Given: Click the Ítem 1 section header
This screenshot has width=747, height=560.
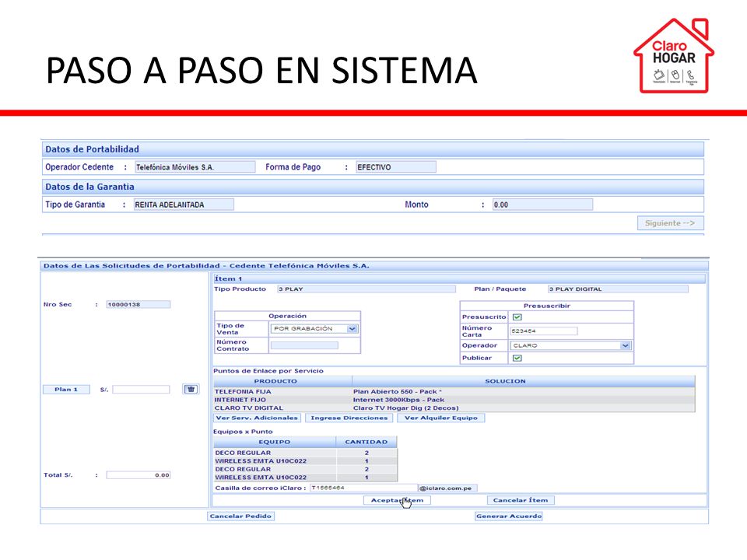Looking at the screenshot, I should [459, 278].
